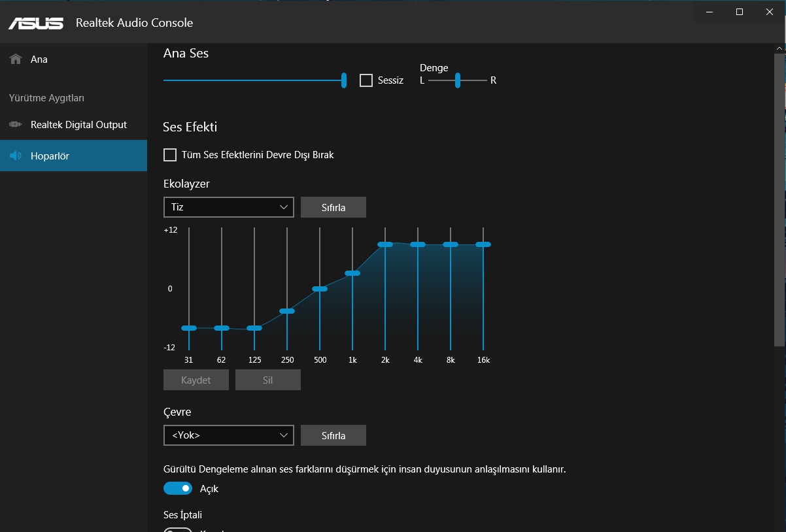786x532 pixels.
Task: Click the Hoparlör speaker icon
Action: click(16, 156)
